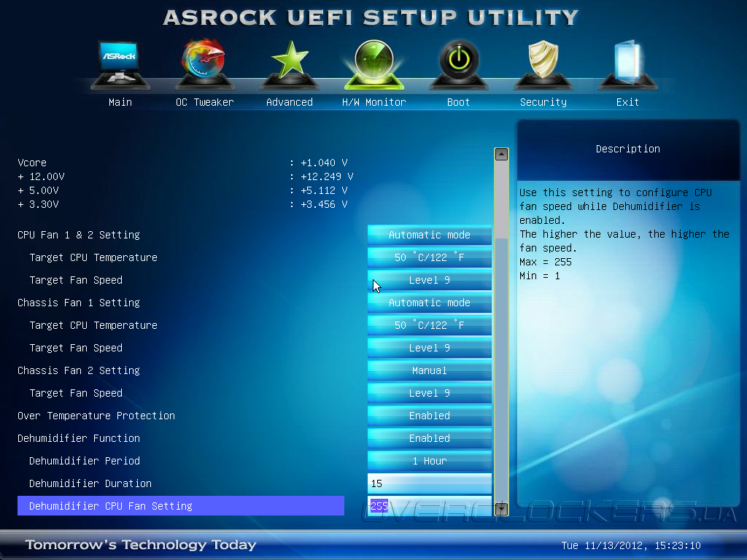The image size is (747, 560).
Task: Switch to the Security tab label
Action: pos(543,102)
